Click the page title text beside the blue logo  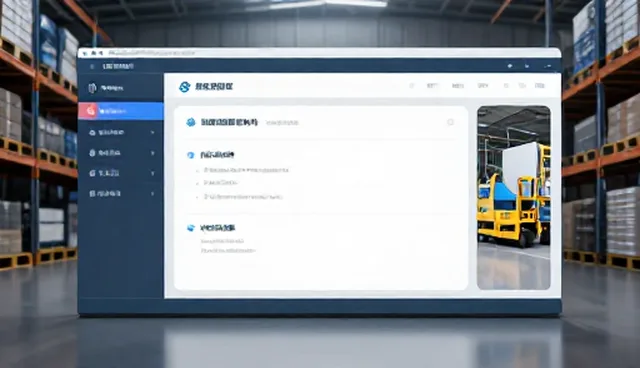214,86
